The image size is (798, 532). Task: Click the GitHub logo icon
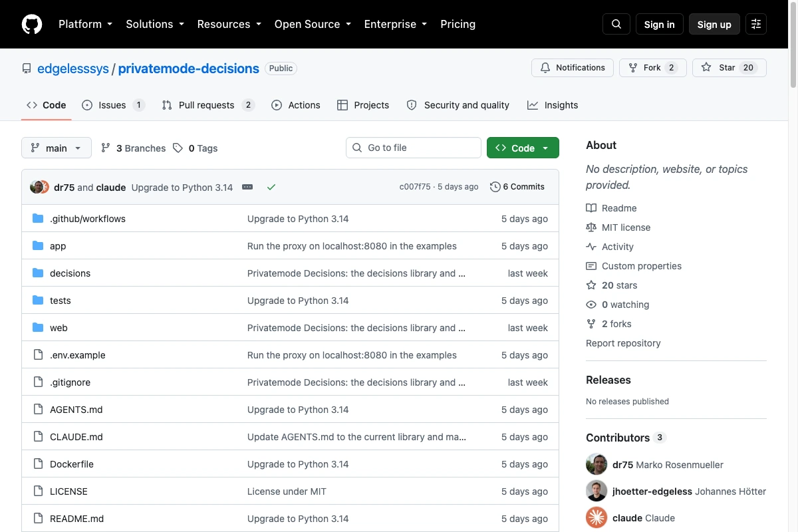(x=32, y=24)
